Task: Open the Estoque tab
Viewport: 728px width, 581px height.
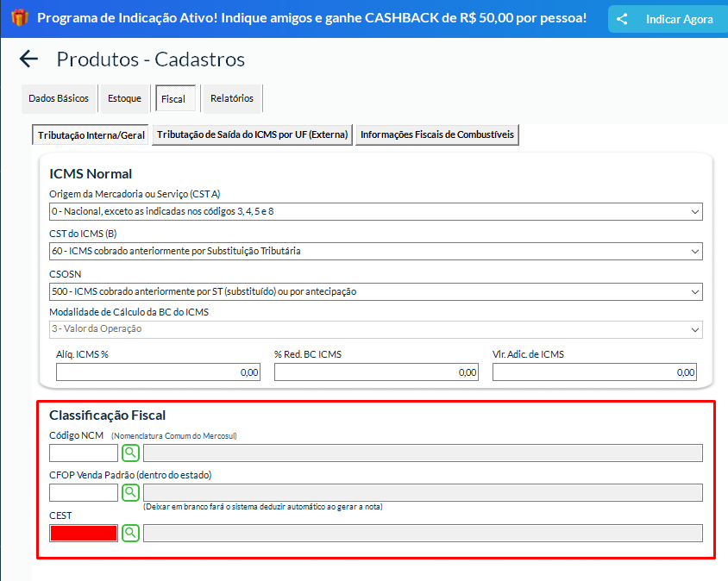Action: point(125,99)
